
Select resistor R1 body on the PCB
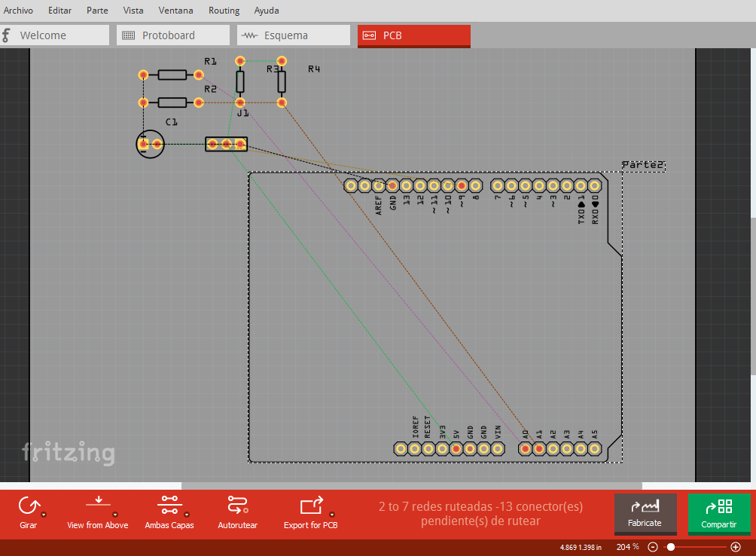coord(172,75)
